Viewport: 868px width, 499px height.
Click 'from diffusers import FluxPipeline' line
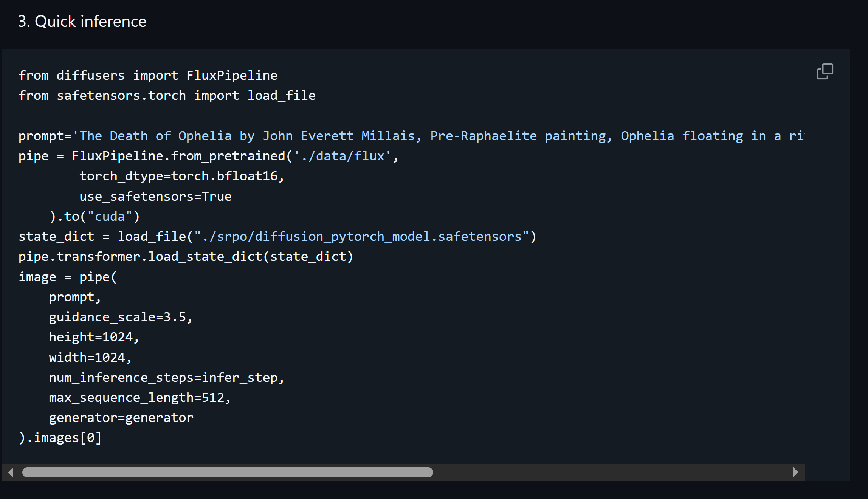[x=148, y=76]
